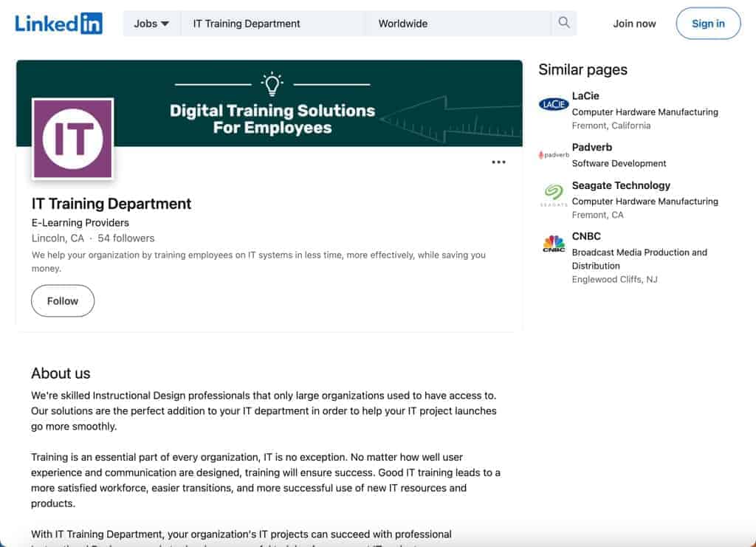Click the Padverb company logo

[x=552, y=155]
